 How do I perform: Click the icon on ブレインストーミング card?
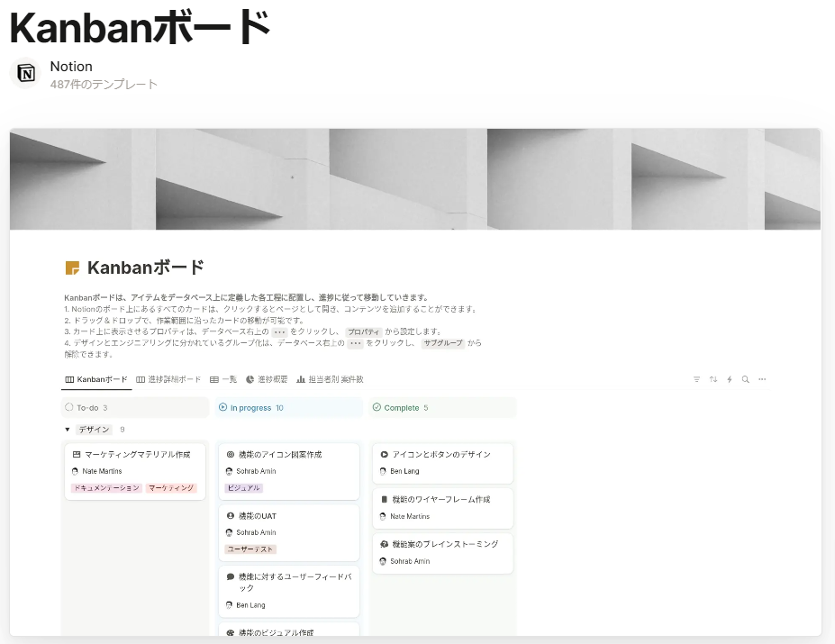click(384, 544)
